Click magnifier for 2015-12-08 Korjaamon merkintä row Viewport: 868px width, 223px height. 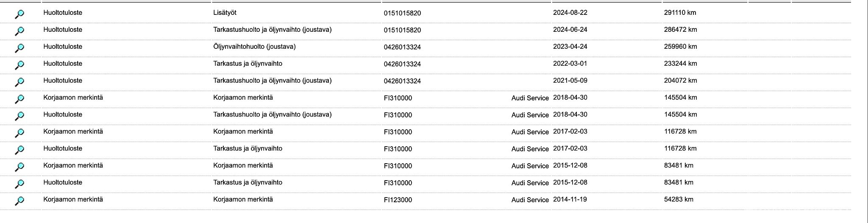click(x=19, y=167)
